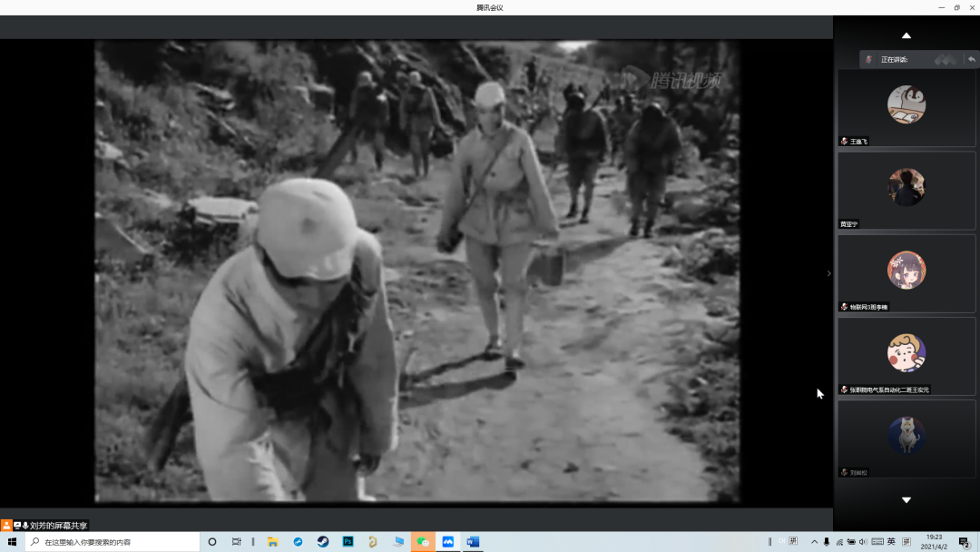Click the participant name 刘岩松
The height and width of the screenshot is (552, 980).
click(858, 473)
